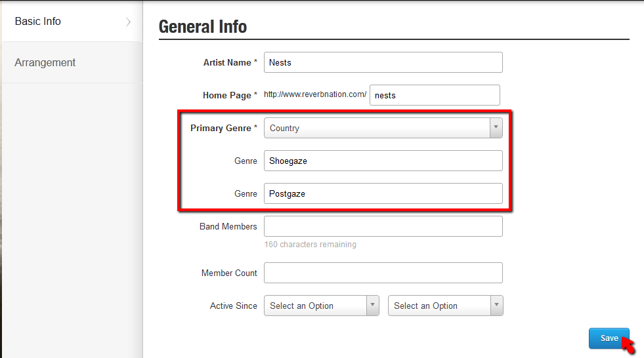
Task: Open the first Active Since dropdown
Action: (x=321, y=306)
